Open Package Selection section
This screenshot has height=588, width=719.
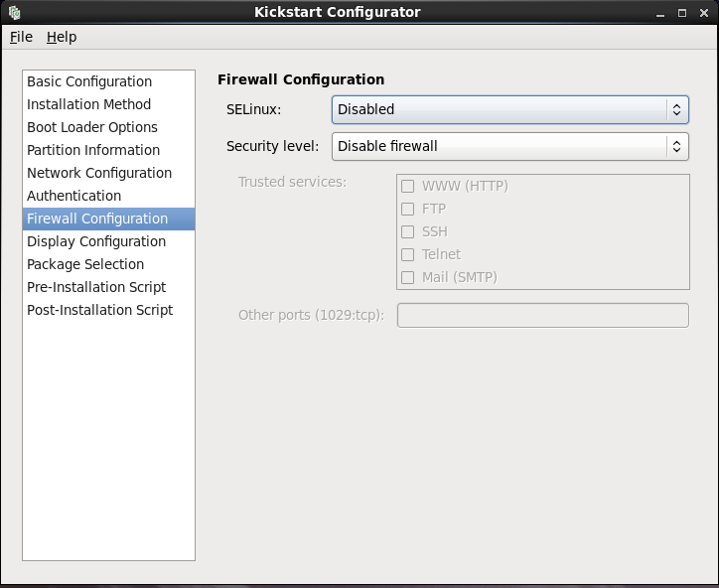tap(108, 264)
